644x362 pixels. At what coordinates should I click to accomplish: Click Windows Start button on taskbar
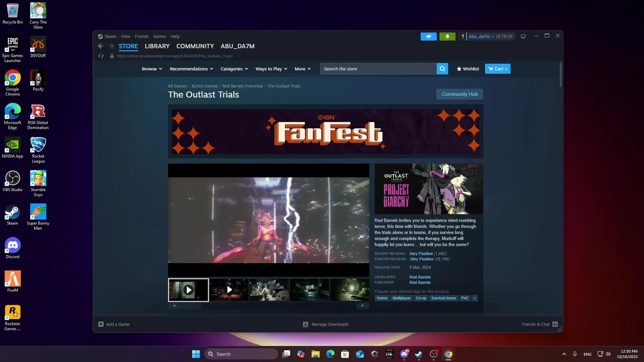click(x=196, y=354)
